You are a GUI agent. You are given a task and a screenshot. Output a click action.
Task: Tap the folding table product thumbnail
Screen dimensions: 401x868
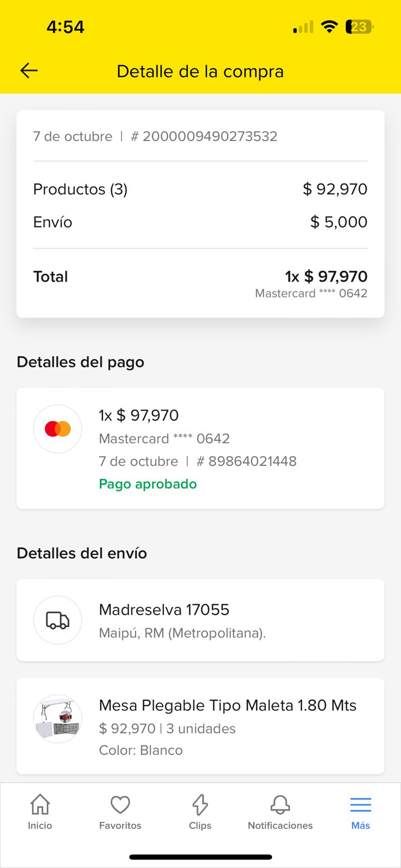click(x=58, y=719)
